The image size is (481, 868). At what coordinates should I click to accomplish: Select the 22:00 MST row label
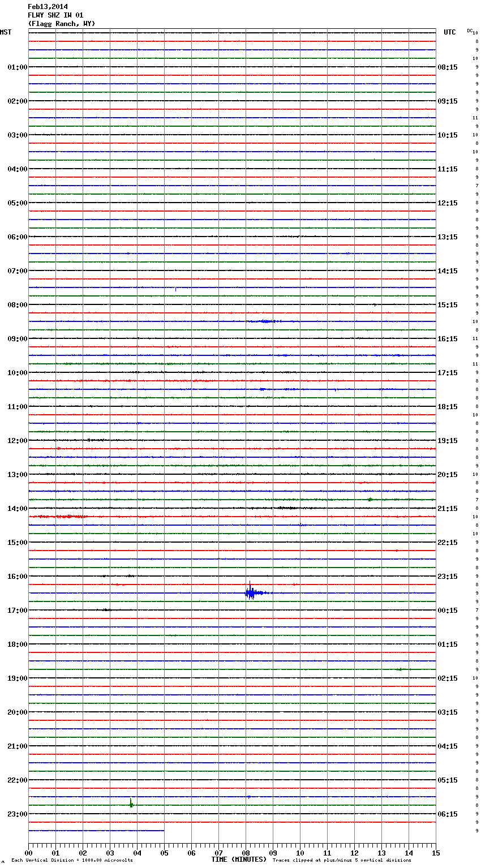[x=18, y=780]
